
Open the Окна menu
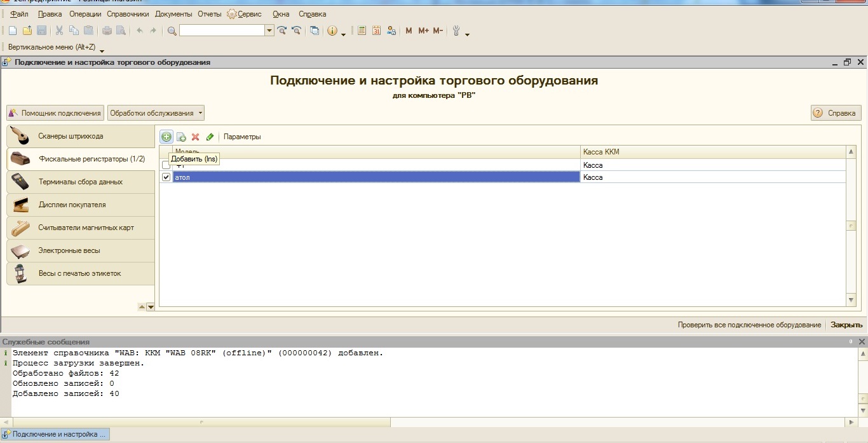pyautogui.click(x=281, y=14)
